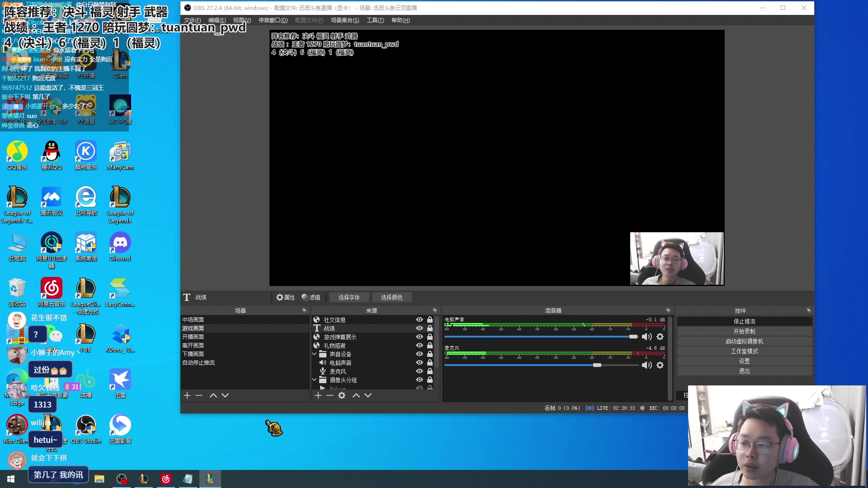Open the 工具 menu
This screenshot has width=868, height=488.
(x=375, y=20)
